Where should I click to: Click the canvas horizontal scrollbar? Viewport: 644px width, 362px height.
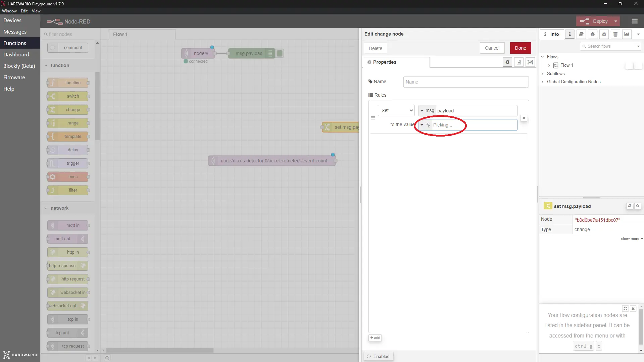(x=160, y=350)
